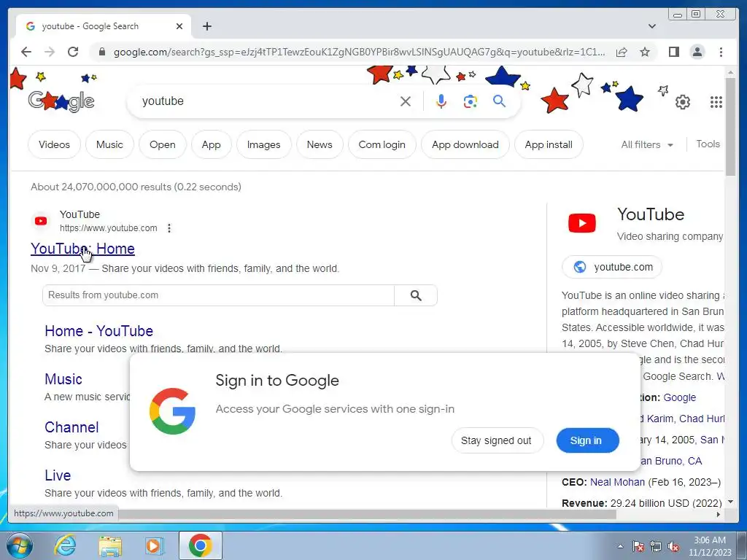
Task: Open the YouTube: Home result
Action: (x=83, y=249)
